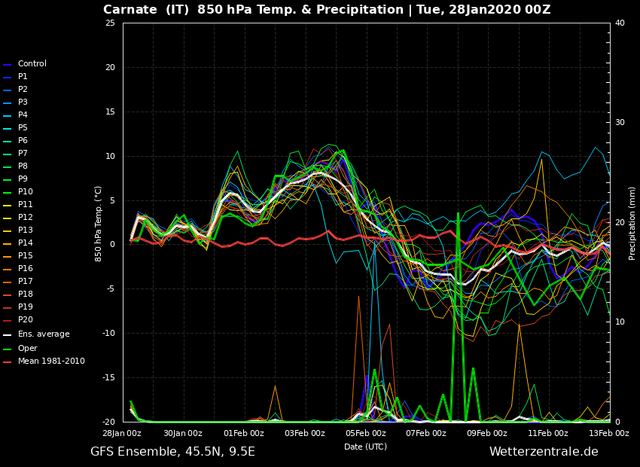The image size is (640, 467).
Task: Select the 'P8' legend label
Action: point(22,166)
